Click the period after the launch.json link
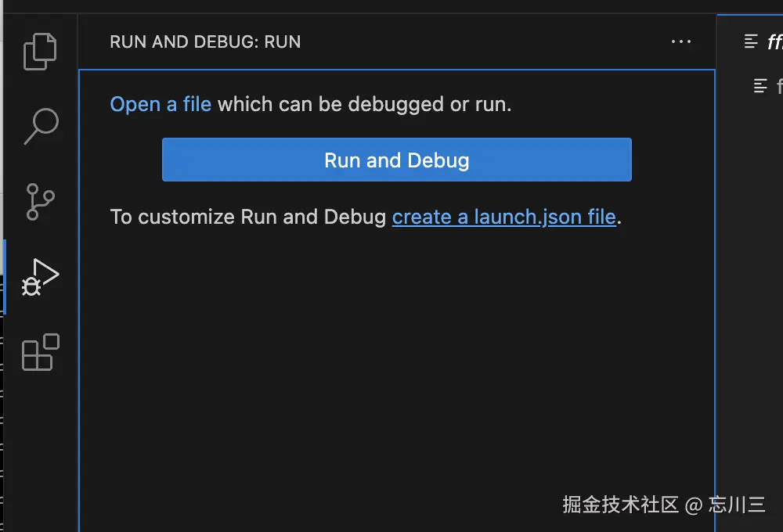The height and width of the screenshot is (532, 783). (619, 218)
